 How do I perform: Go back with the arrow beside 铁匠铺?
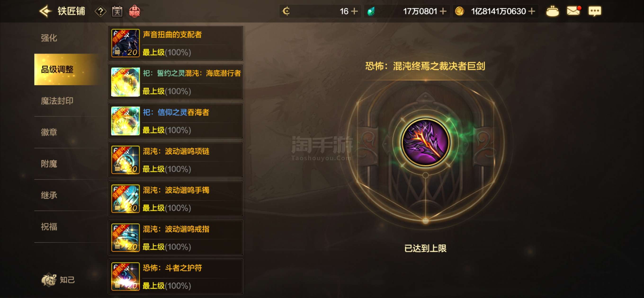coord(45,11)
